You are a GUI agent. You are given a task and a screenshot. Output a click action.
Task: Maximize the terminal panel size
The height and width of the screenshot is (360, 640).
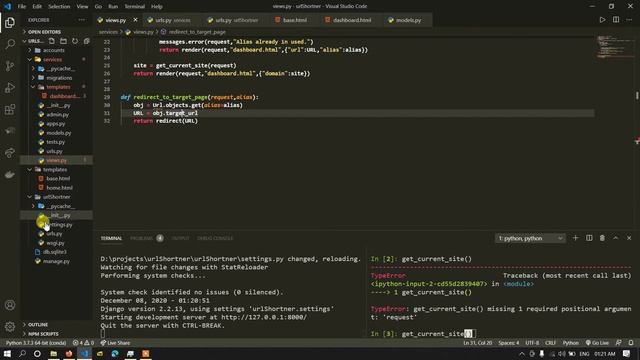tap(616, 238)
